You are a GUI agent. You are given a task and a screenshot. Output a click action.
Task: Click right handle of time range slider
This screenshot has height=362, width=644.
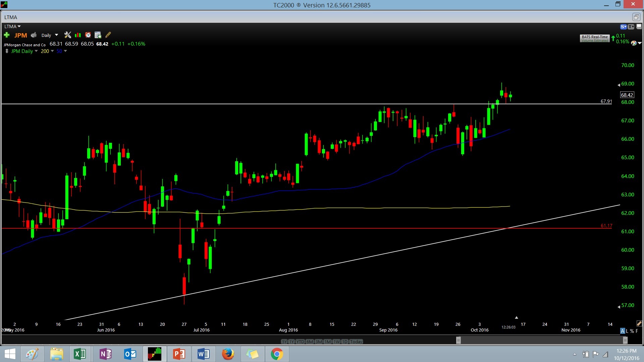625,340
